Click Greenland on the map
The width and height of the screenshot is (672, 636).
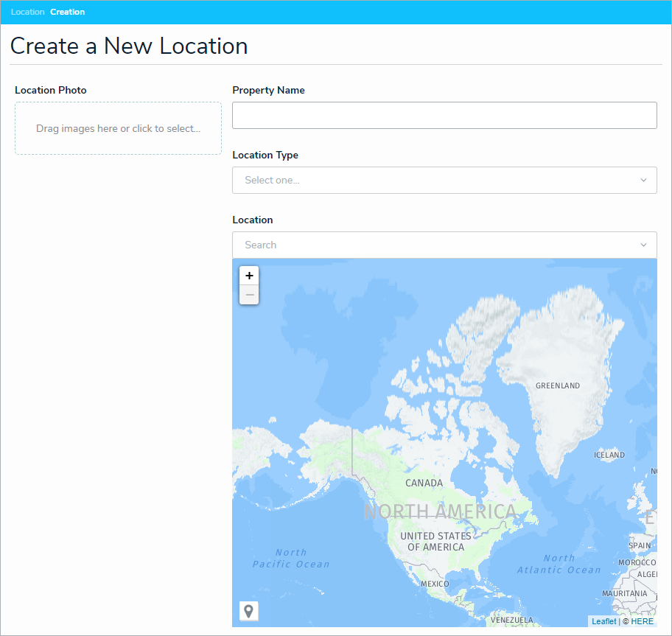click(x=557, y=385)
